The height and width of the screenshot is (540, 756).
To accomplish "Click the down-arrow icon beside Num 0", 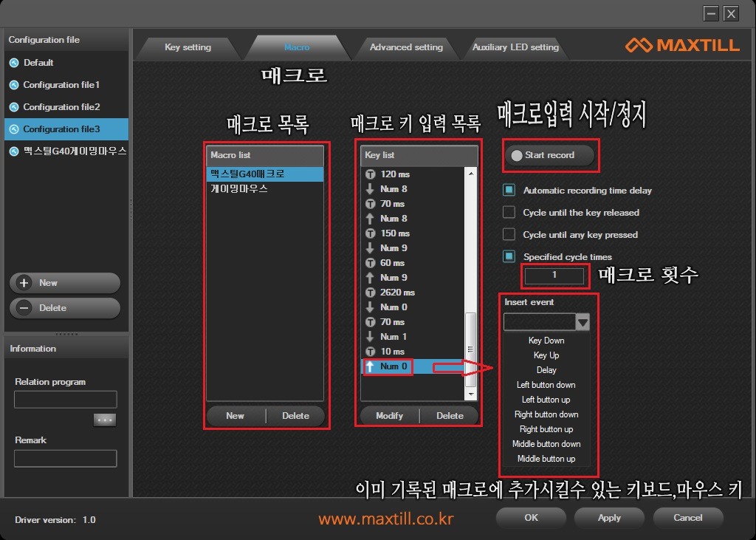I will (370, 307).
